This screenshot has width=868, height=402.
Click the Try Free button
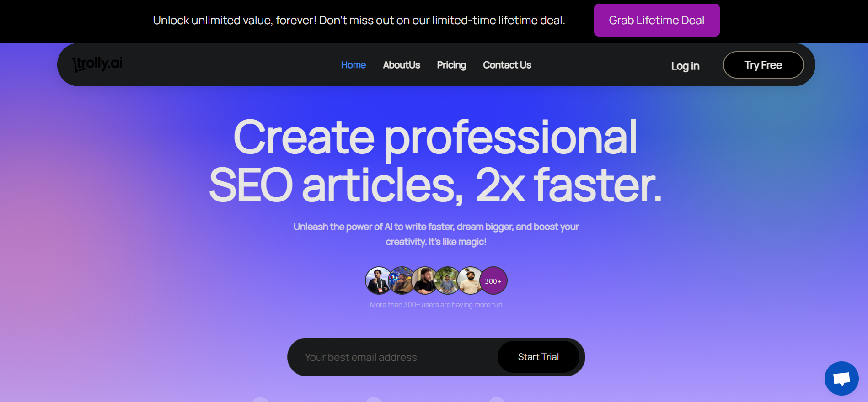pyautogui.click(x=763, y=65)
